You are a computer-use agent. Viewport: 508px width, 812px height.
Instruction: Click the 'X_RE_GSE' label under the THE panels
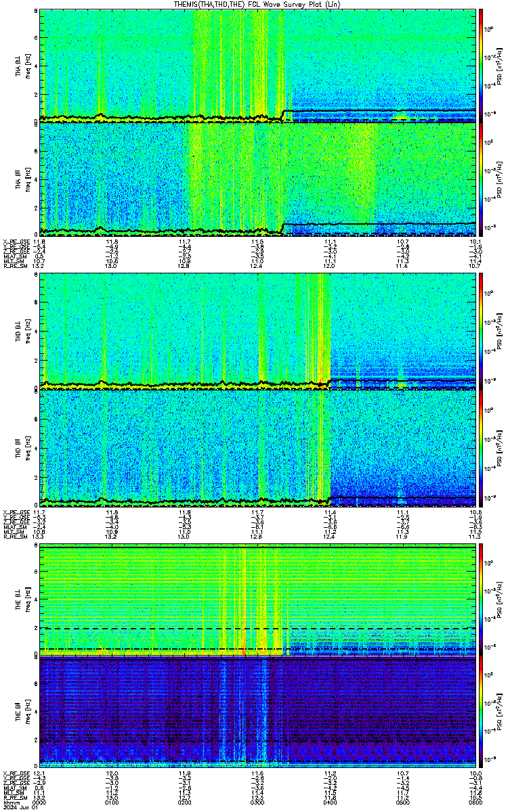point(16,773)
